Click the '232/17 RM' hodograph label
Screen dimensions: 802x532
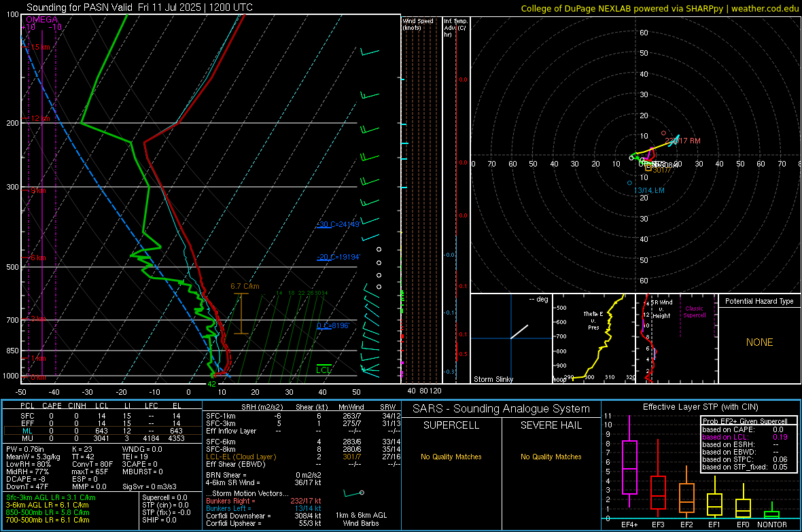683,141
